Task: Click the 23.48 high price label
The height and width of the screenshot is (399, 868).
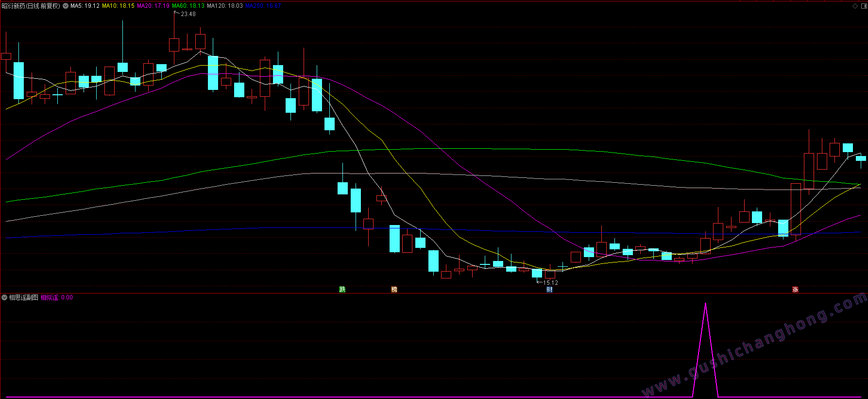Action: click(188, 14)
